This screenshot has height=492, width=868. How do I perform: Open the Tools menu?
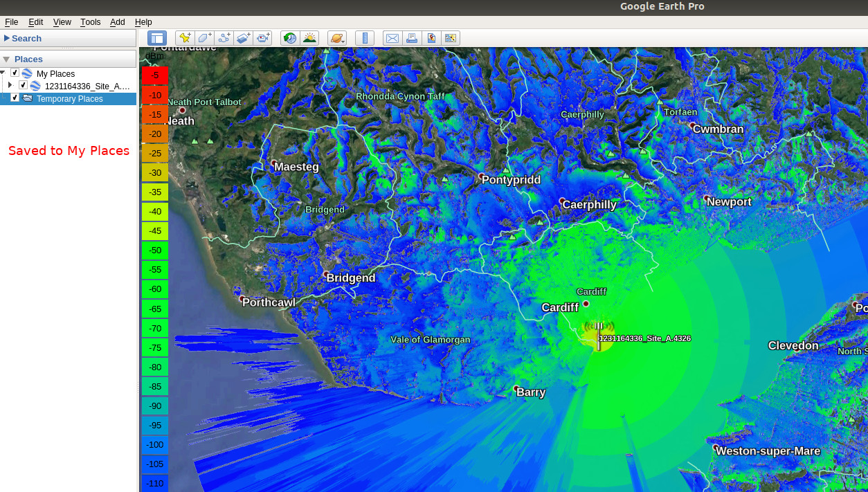point(91,22)
